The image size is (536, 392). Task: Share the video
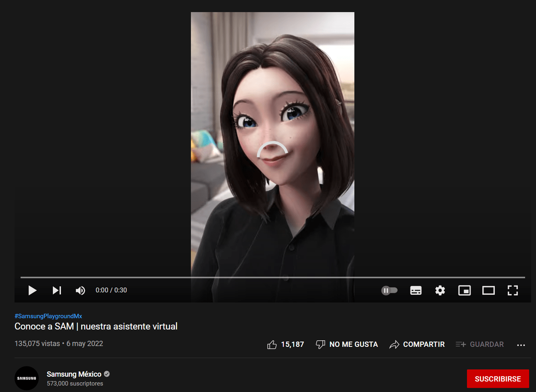(417, 344)
